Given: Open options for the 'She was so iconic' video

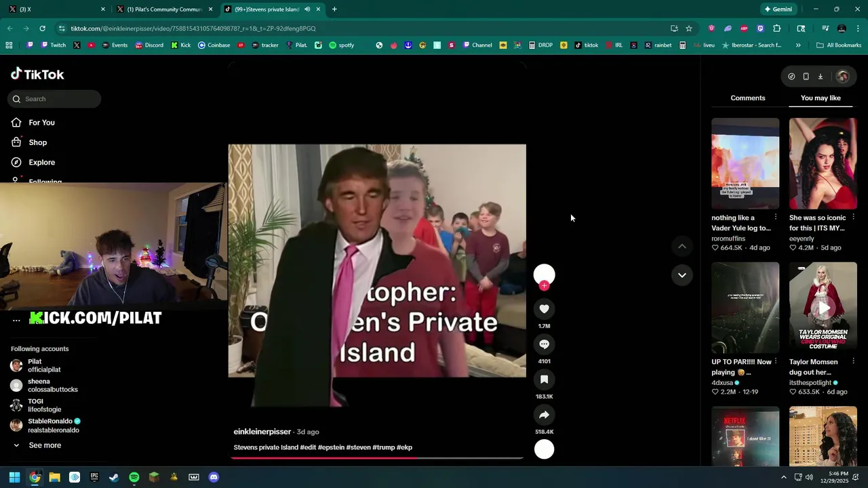Looking at the screenshot, I should pos(853,218).
